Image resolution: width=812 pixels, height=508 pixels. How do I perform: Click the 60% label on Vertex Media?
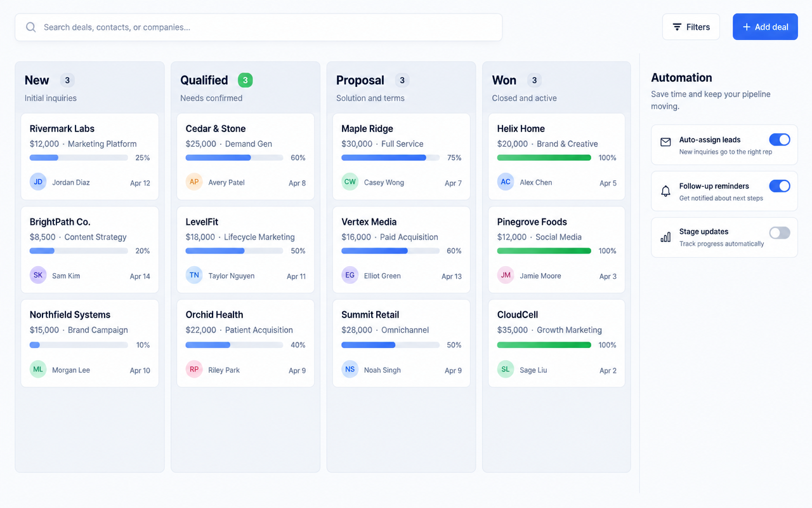tap(454, 251)
